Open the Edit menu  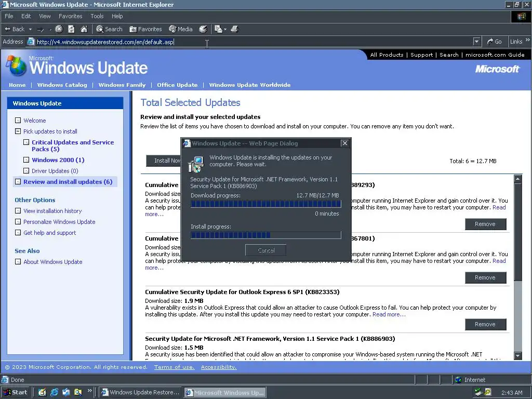point(26,16)
